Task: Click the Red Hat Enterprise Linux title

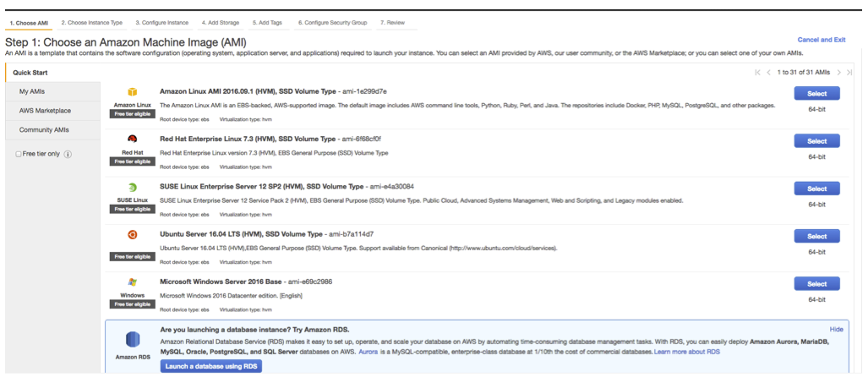Action: coord(248,139)
